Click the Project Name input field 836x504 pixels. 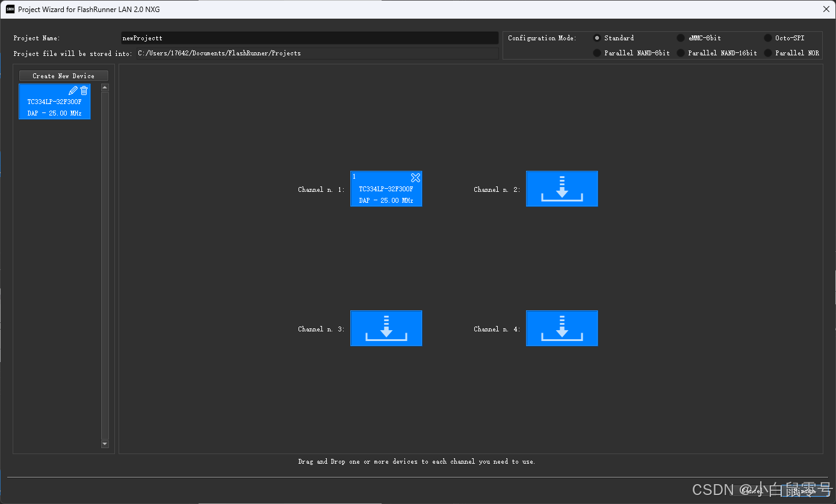tap(309, 37)
